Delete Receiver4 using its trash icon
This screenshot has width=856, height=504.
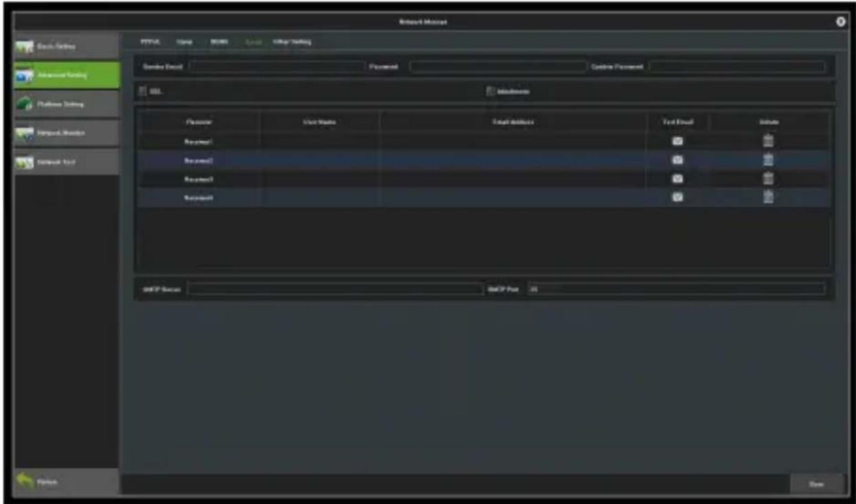pos(768,196)
